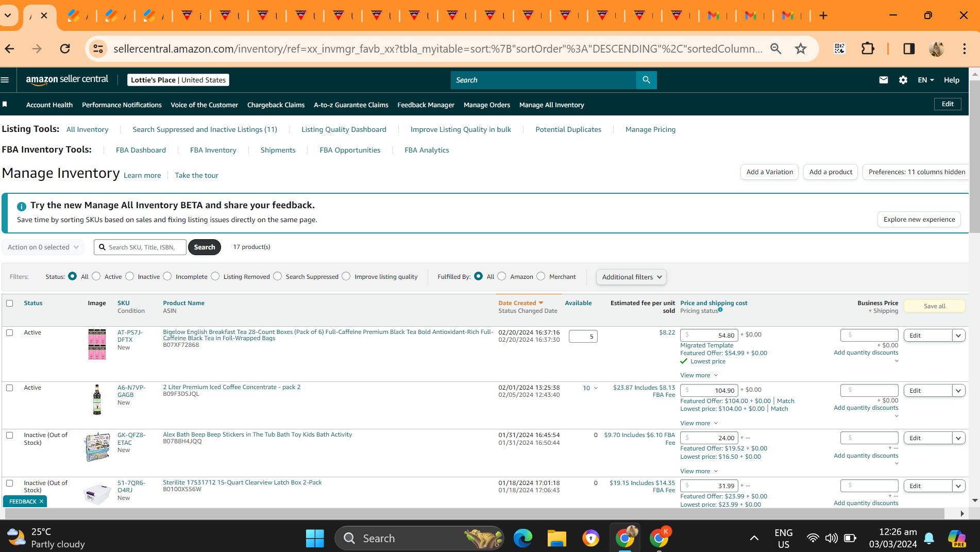Select the Bigelow English Breakfast Tea row checkbox
Screen dimensions: 980x552
click(10, 332)
